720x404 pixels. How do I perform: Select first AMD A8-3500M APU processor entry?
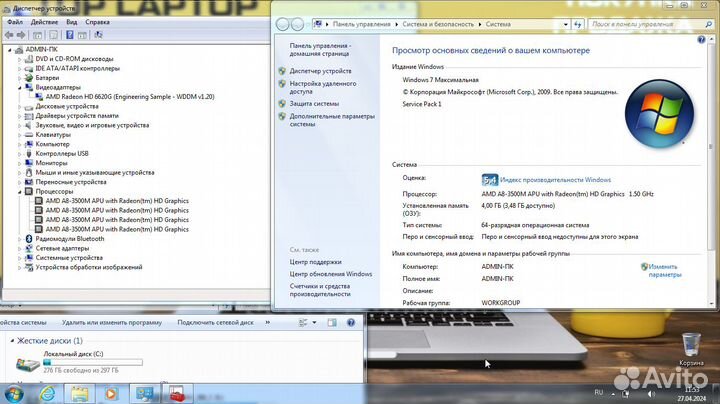pyautogui.click(x=117, y=201)
